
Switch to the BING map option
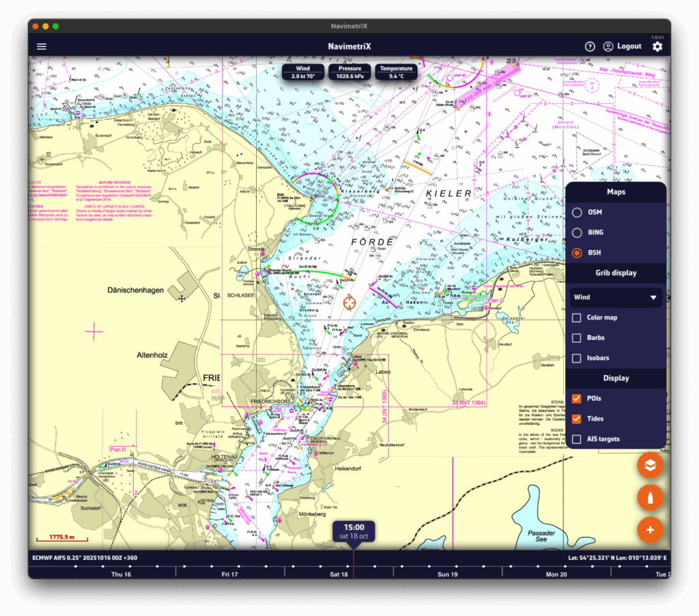click(x=577, y=233)
